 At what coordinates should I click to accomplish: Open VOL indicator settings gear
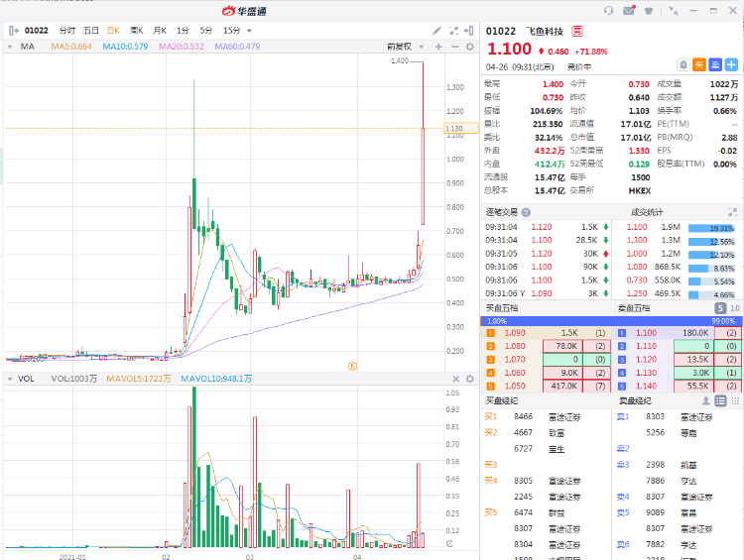tap(470, 379)
